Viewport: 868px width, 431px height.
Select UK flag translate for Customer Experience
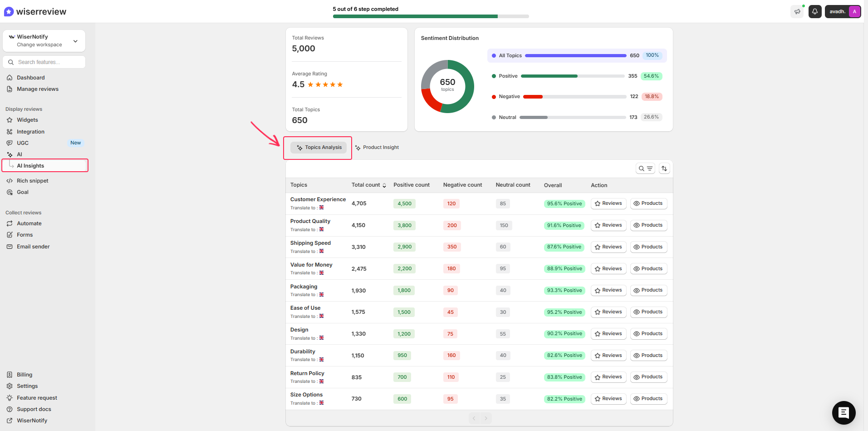click(x=321, y=208)
